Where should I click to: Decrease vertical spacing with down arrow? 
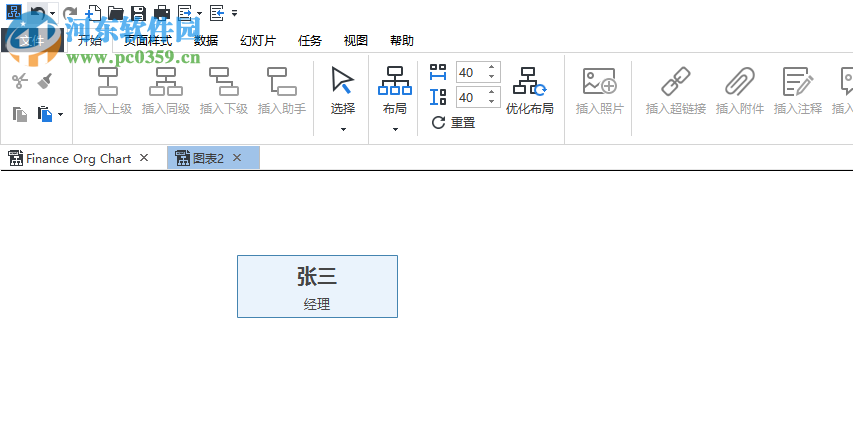[x=492, y=102]
